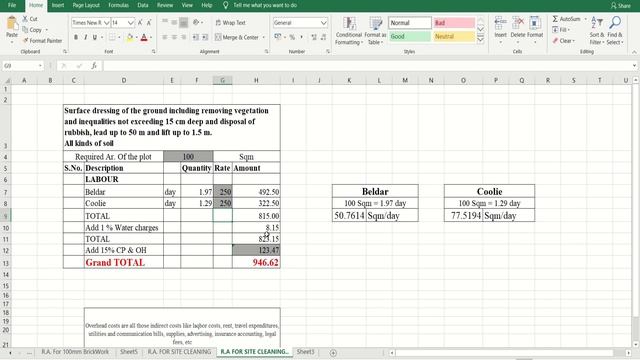Select the Normal cell style

click(410, 23)
